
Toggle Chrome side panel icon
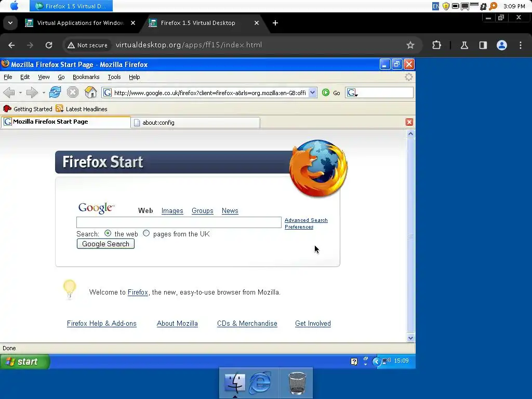pyautogui.click(x=483, y=45)
